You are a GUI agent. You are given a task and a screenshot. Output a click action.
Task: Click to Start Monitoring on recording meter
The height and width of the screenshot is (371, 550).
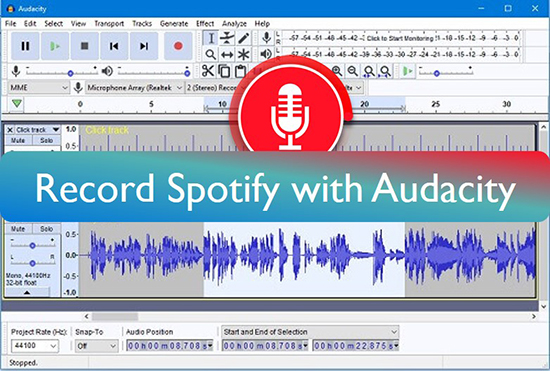click(x=400, y=38)
